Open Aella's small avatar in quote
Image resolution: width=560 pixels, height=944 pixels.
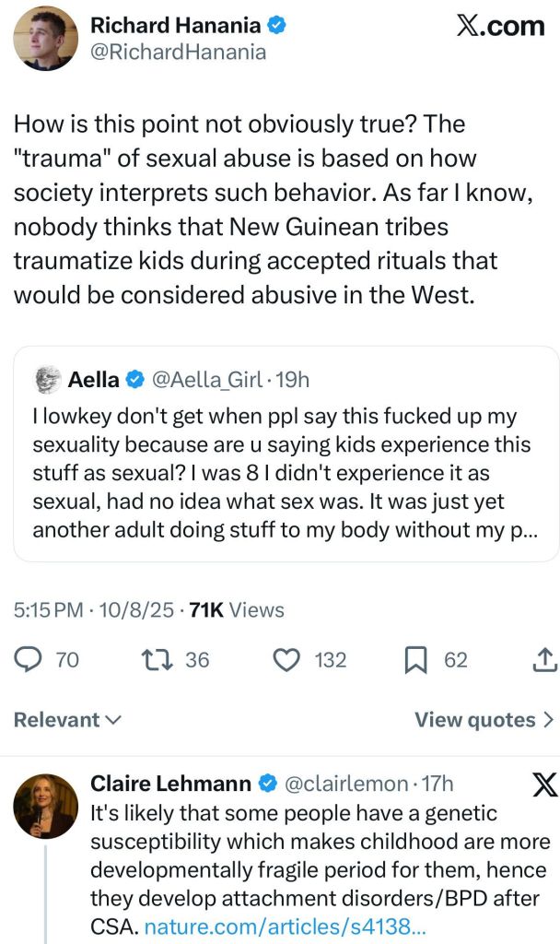pos(46,379)
